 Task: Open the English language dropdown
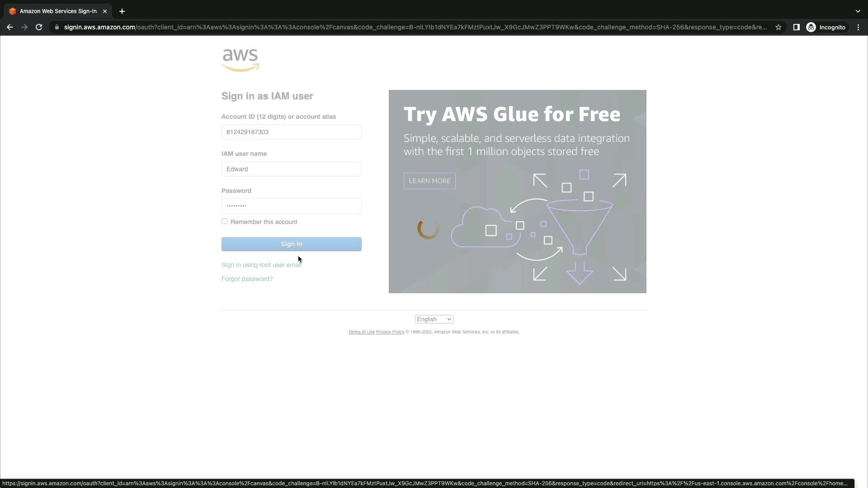[434, 319]
